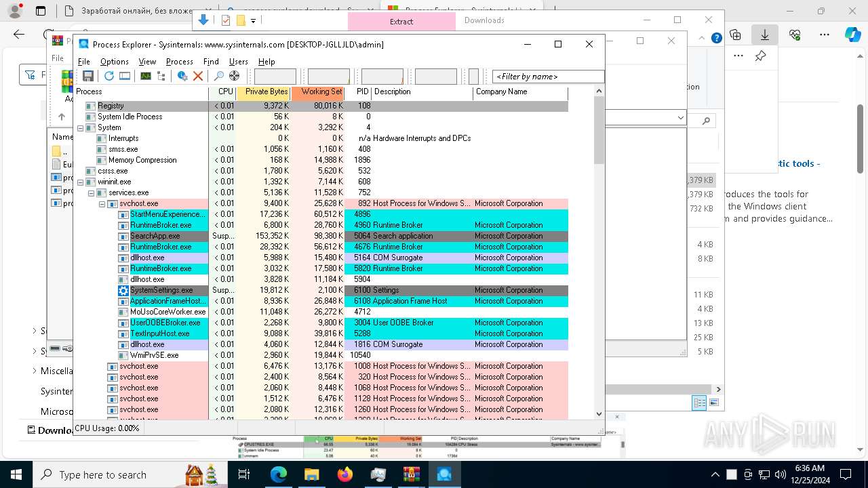The height and width of the screenshot is (488, 868).
Task: Open the Find menu
Action: (x=211, y=62)
